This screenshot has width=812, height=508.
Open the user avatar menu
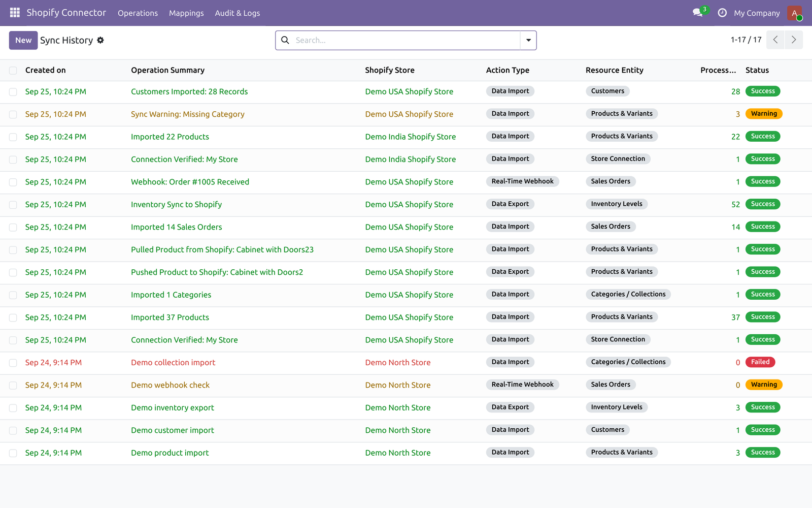[794, 13]
